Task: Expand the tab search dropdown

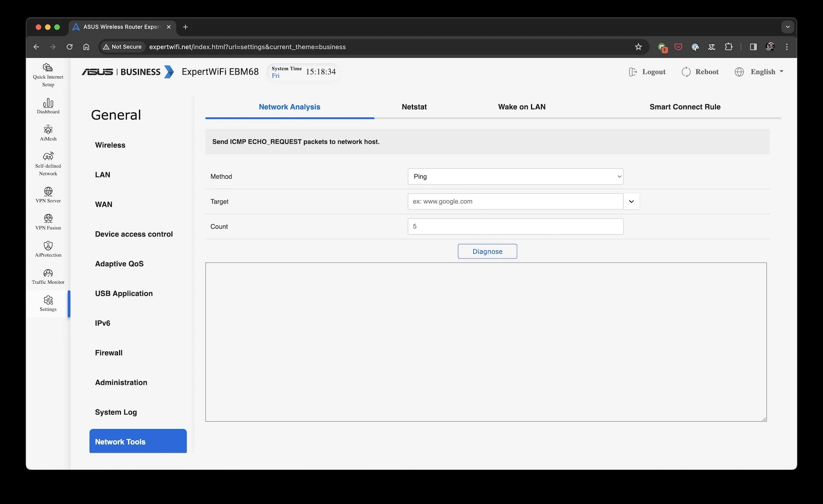Action: (787, 27)
